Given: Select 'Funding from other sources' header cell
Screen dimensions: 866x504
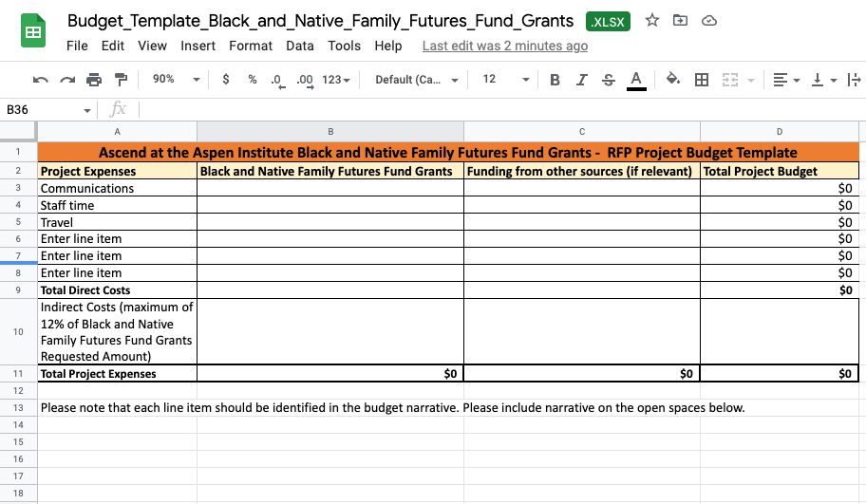Looking at the screenshot, I should click(581, 171).
